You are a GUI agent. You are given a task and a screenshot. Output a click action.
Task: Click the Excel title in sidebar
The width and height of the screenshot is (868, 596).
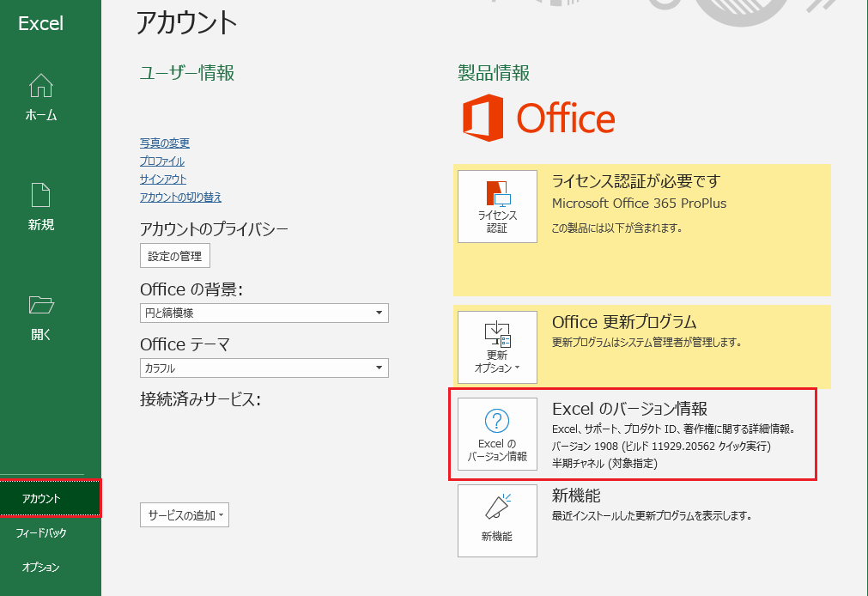point(41,23)
